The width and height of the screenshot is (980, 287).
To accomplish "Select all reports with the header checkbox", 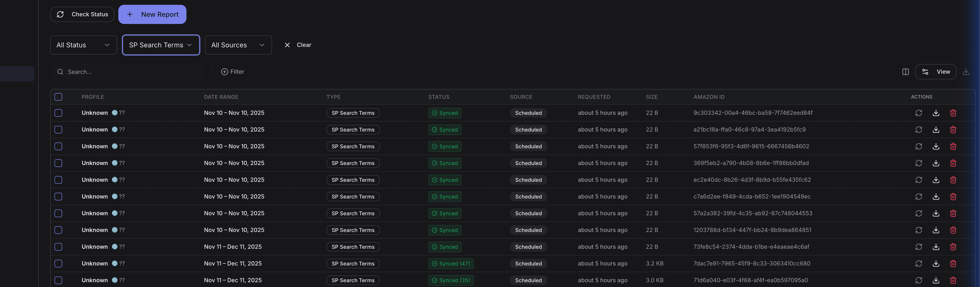I will 58,97.
